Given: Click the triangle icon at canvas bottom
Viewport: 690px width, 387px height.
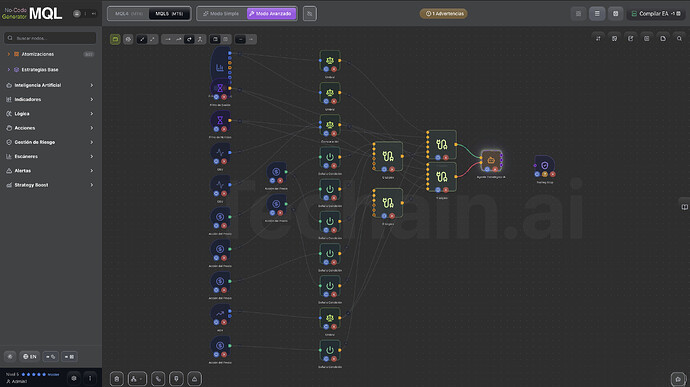Looking at the screenshot, I should tap(195, 379).
